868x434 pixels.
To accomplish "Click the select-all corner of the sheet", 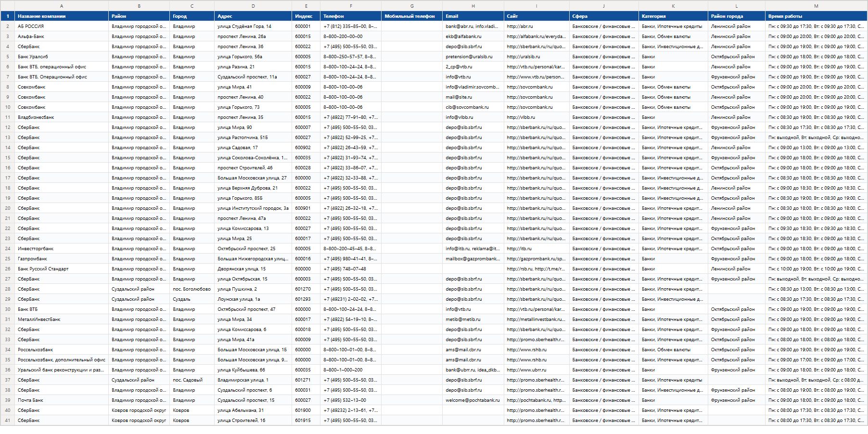I will coord(8,6).
